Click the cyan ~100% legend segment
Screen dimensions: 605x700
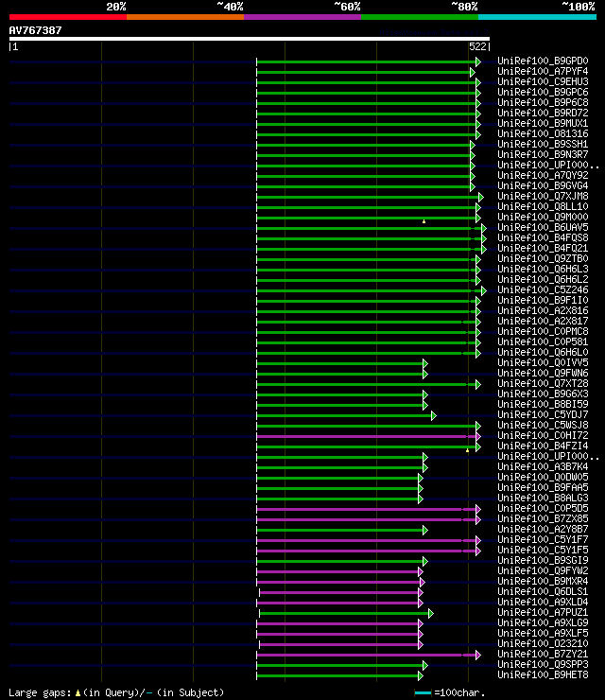(x=537, y=17)
